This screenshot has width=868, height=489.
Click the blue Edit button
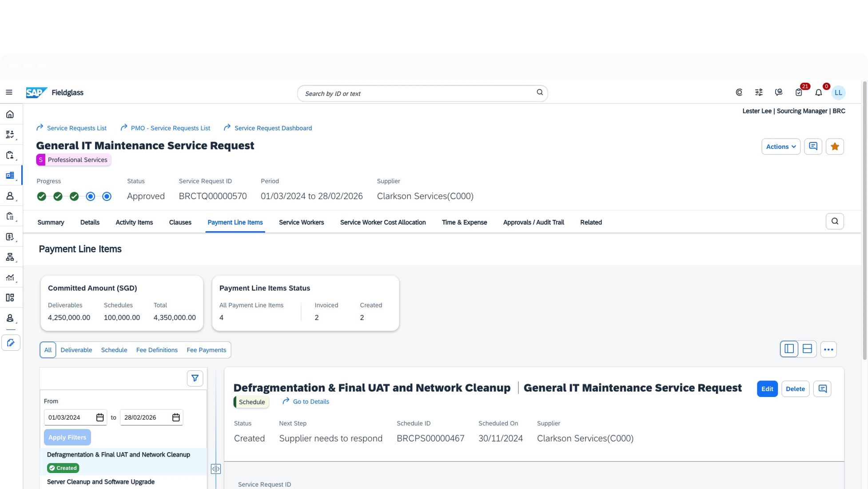coord(767,389)
